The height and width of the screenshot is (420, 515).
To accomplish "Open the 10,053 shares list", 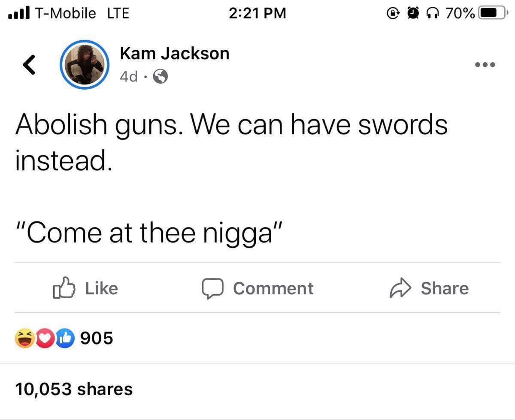I will coord(74,389).
